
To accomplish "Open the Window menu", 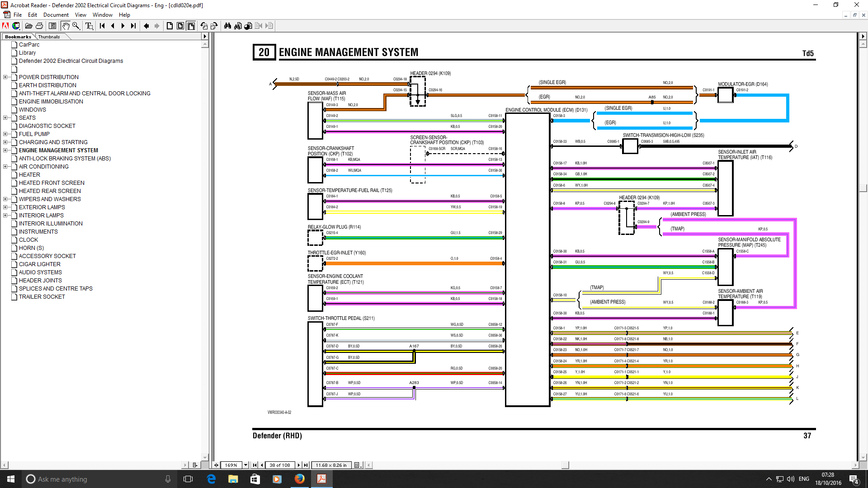I will click(103, 15).
